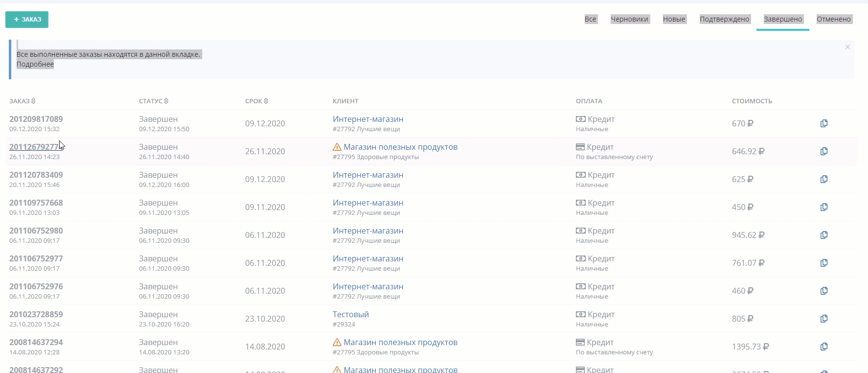Open order number 201106752976
This screenshot has width=868, height=373.
click(36, 286)
